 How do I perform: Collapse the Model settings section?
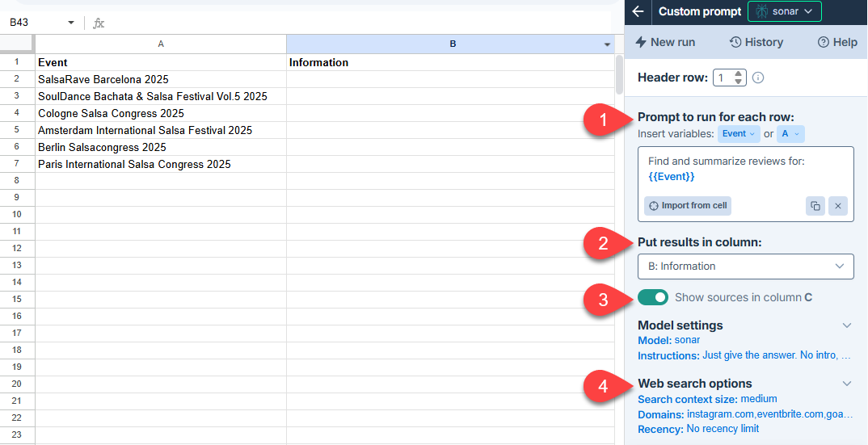point(846,325)
